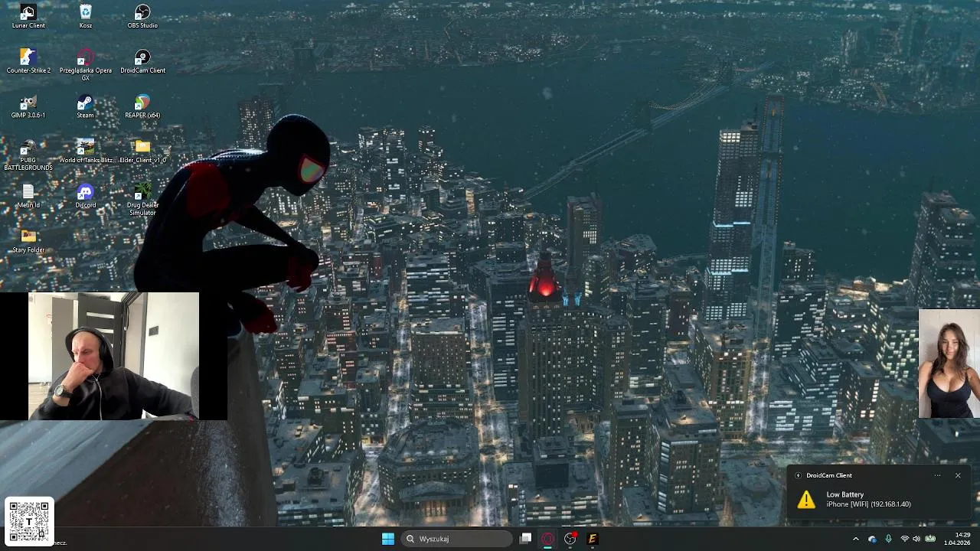The height and width of the screenshot is (551, 980).
Task: Open the volume speaker tray icon
Action: (x=916, y=539)
